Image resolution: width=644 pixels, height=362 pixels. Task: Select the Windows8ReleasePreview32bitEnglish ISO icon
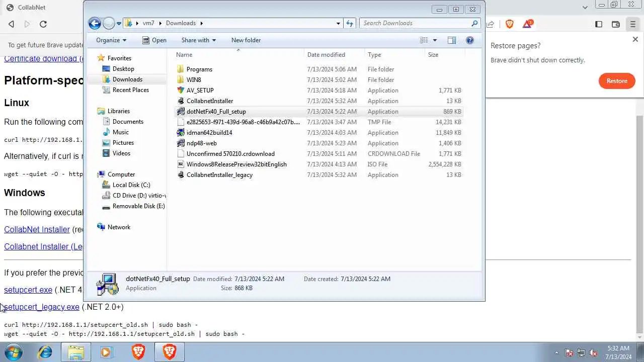click(x=181, y=164)
